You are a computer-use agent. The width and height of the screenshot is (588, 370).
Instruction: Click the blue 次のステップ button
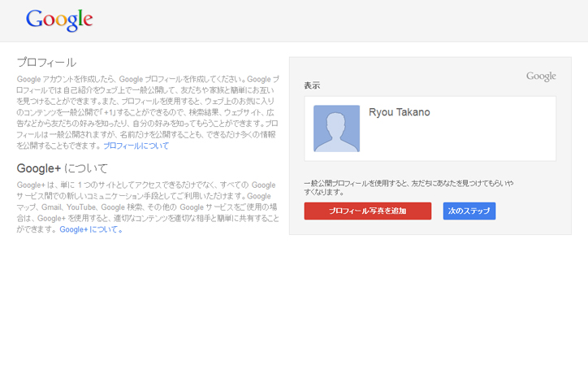click(x=469, y=211)
